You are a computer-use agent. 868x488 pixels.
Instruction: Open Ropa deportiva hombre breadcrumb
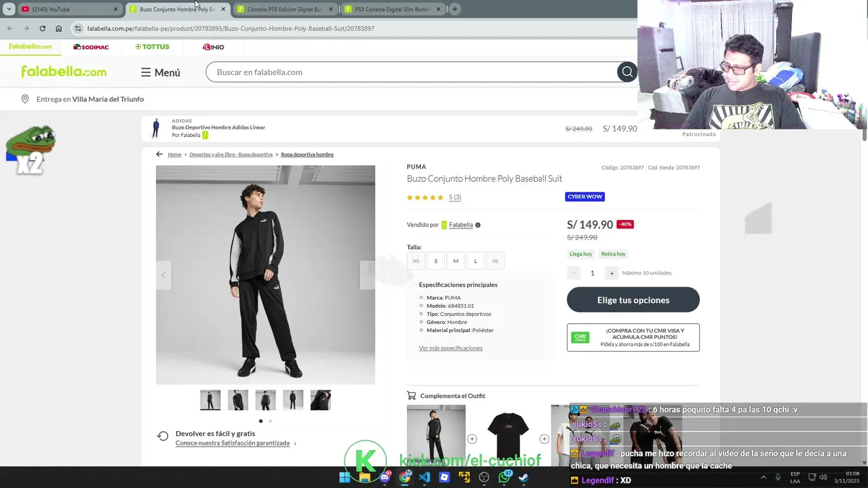click(307, 155)
